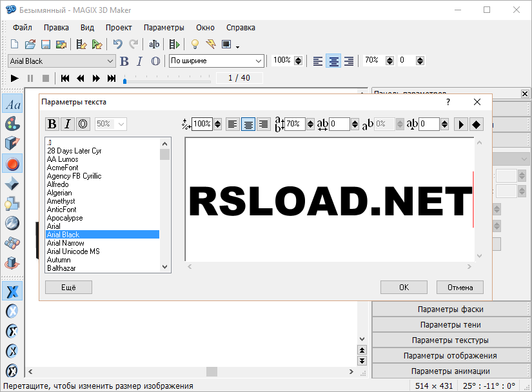Click the diamond icon in text dialog toolbar
The width and height of the screenshot is (532, 392).
click(476, 124)
